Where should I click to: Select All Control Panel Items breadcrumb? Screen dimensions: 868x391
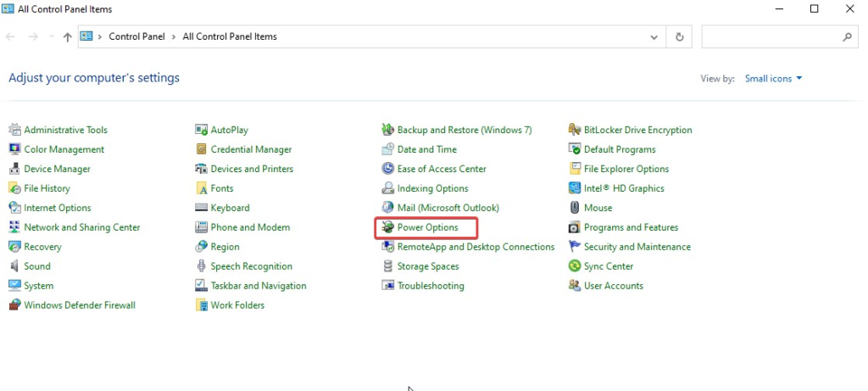(230, 36)
